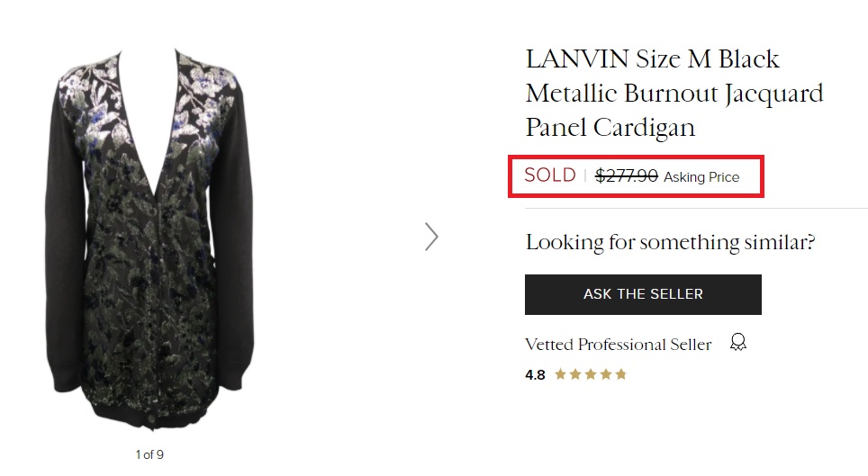Click the Asking Price label
The image size is (868, 476).
tap(701, 177)
